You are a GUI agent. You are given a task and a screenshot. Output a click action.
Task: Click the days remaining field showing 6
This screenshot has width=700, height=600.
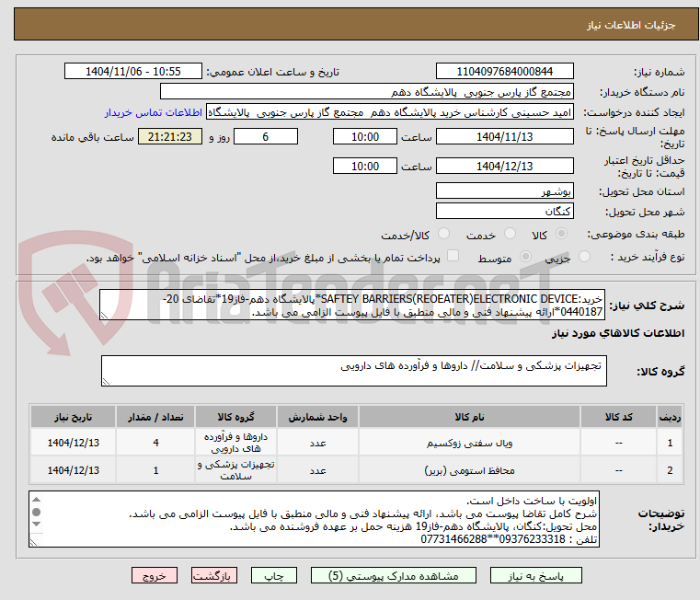(x=266, y=137)
